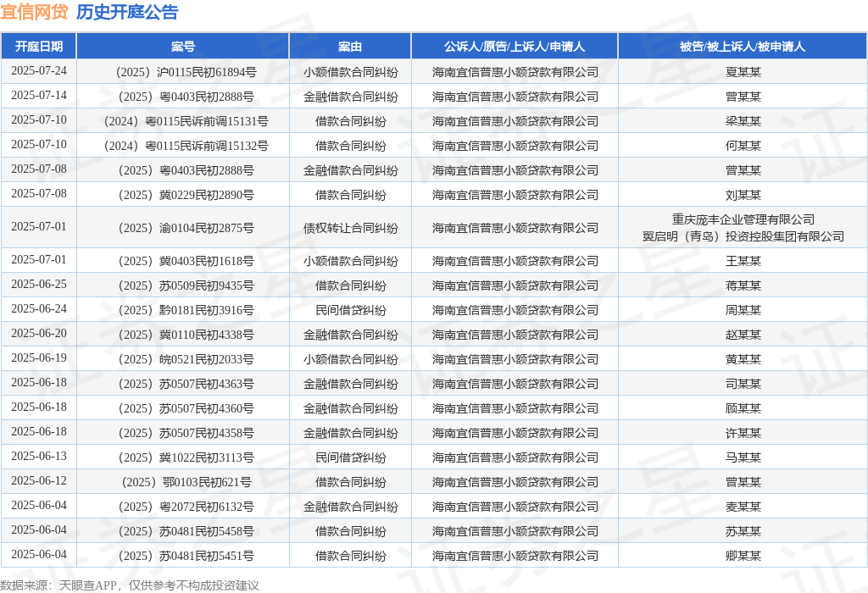Select case number (2025)黔0181民初3916号

tap(186, 310)
